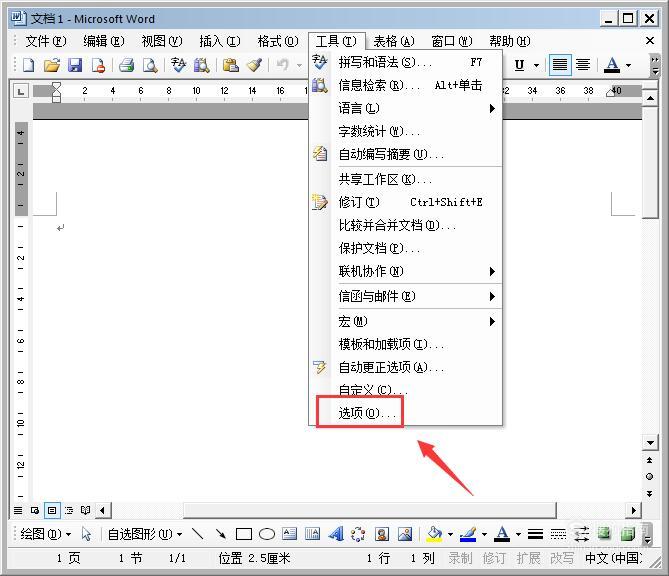
Task: Open the 窗口(W) menu
Action: pos(452,41)
